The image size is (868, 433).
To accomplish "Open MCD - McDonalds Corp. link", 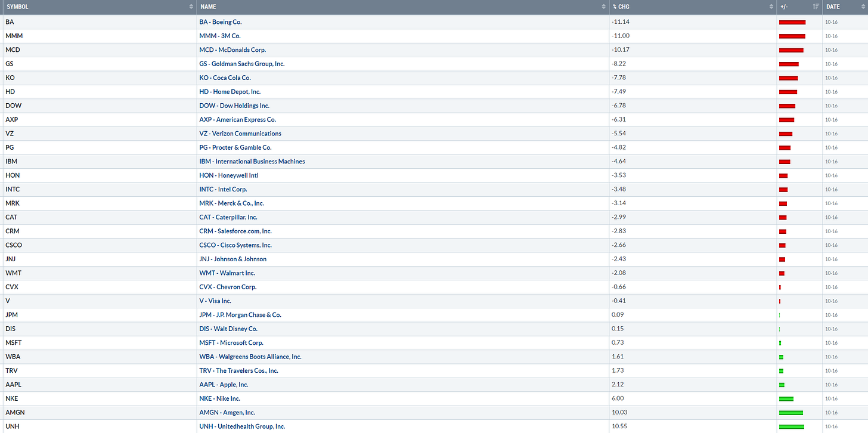I will point(232,50).
